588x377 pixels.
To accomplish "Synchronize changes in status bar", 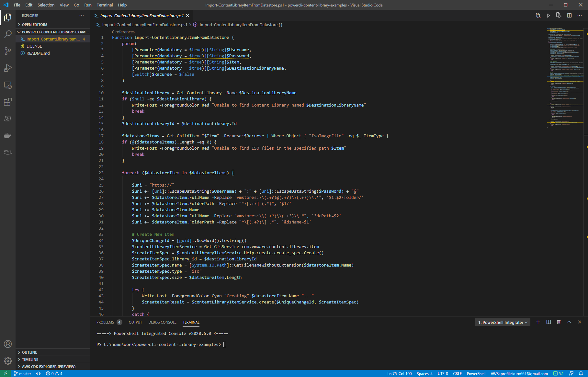I will tap(38, 373).
